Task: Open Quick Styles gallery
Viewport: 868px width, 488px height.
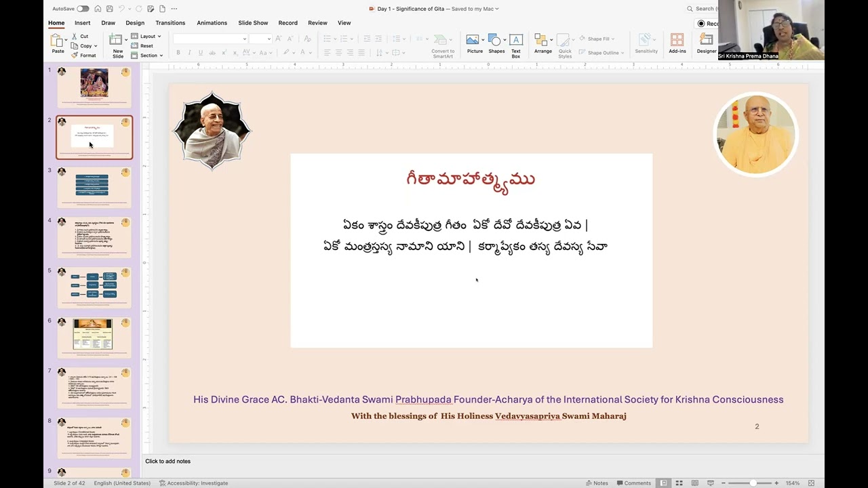Action: click(x=565, y=45)
